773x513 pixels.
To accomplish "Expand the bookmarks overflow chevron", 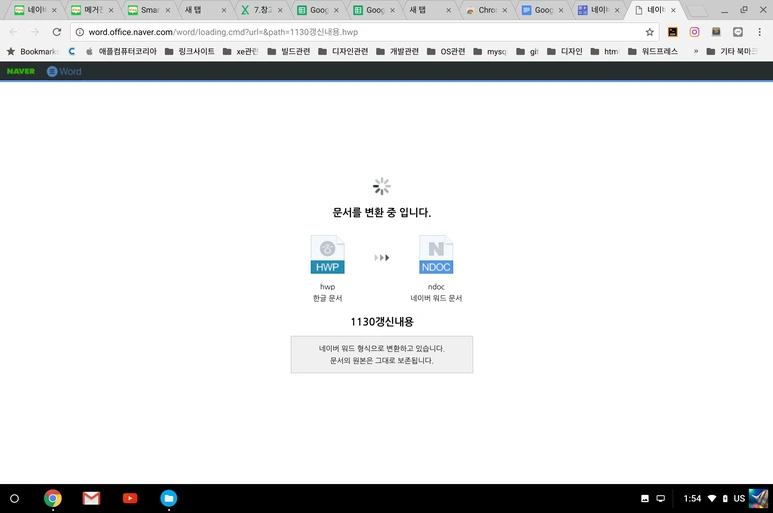I will pos(696,51).
